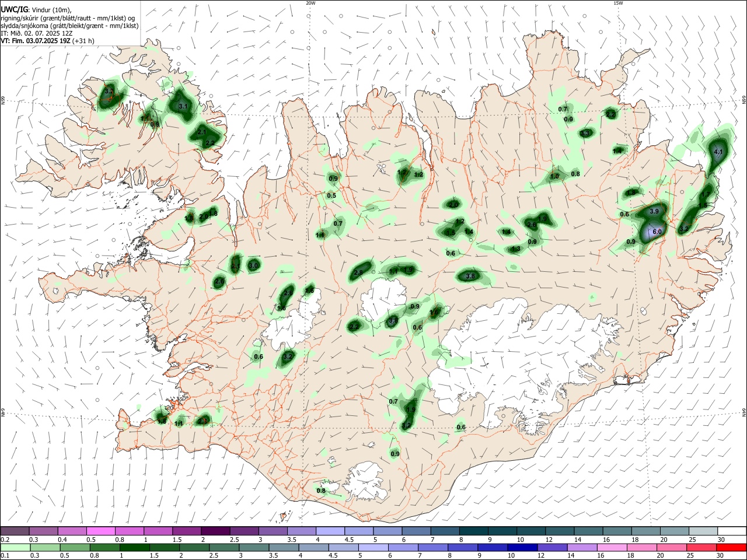Image resolution: width=747 pixels, height=560 pixels.
Task: Select the darkest purple swatch labelled 2 in upper legend
Action: pyautogui.click(x=215, y=531)
